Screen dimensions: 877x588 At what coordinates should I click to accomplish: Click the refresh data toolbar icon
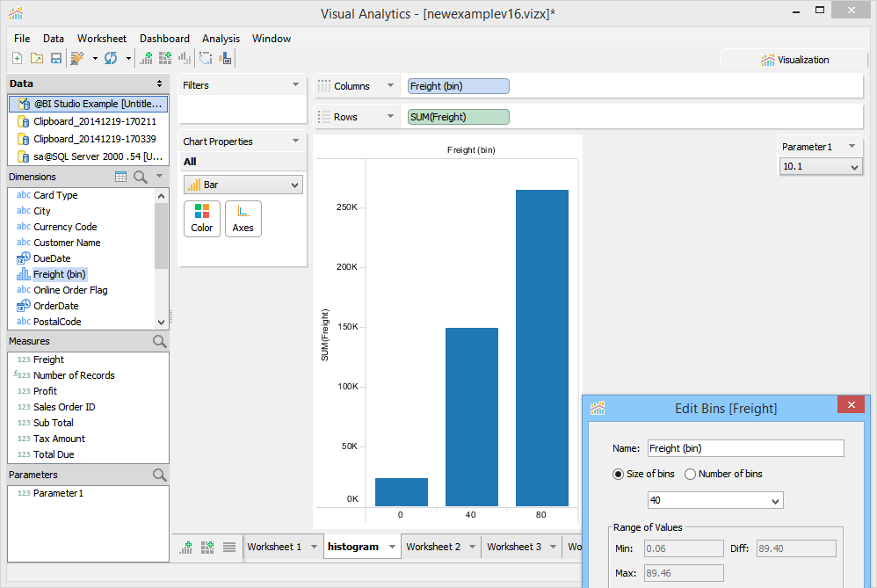point(111,58)
